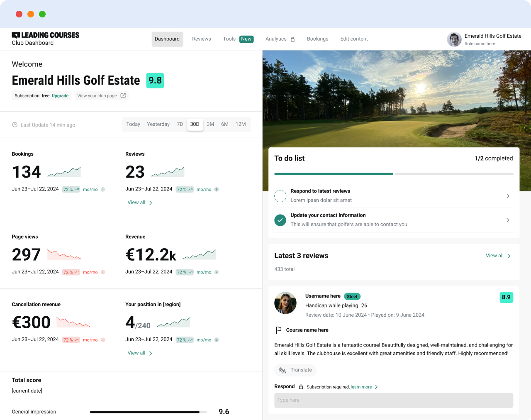The image size is (531, 420).
Task: Expand the Update your contact information chevron
Action: [x=508, y=220]
